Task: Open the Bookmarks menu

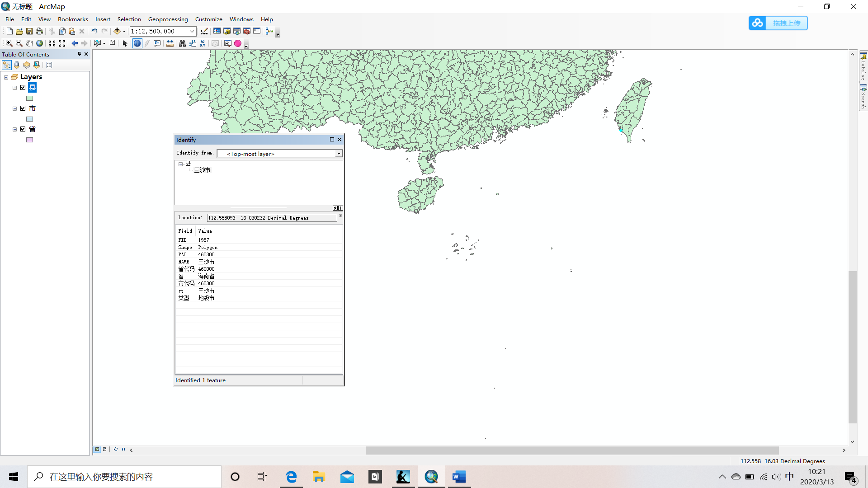Action: 73,19
